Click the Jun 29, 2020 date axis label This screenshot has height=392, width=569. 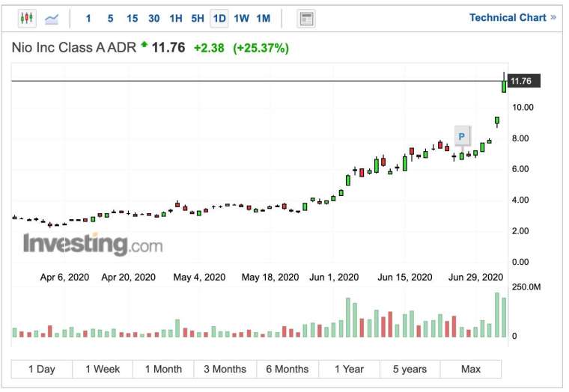[475, 278]
